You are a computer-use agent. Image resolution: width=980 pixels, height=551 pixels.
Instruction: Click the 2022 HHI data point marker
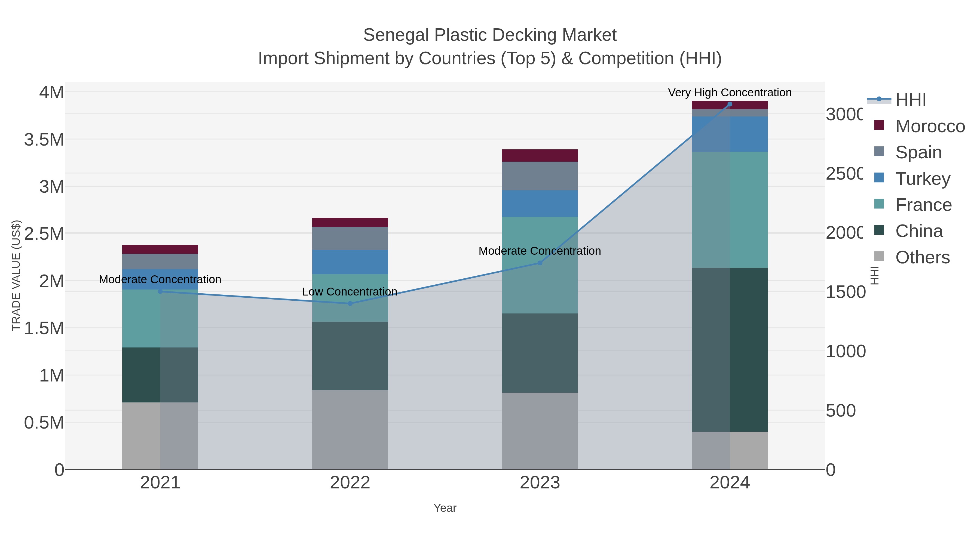(350, 303)
